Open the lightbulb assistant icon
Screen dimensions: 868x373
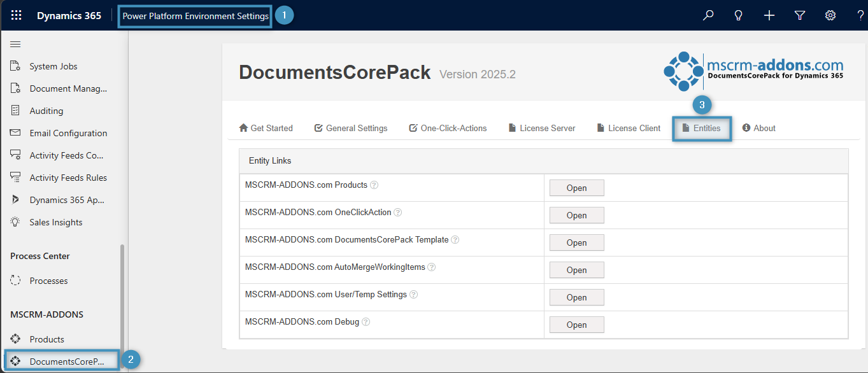739,15
